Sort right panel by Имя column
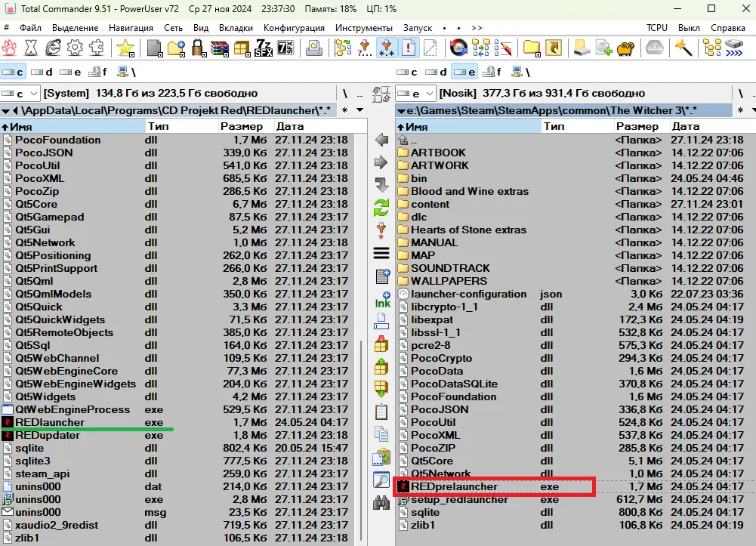The height and width of the screenshot is (546, 756). coord(468,127)
